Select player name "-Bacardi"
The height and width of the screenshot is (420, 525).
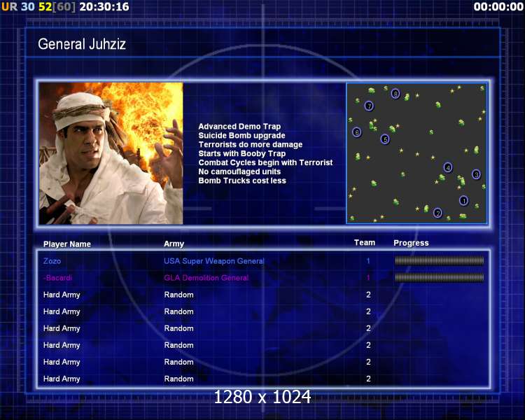pos(57,278)
